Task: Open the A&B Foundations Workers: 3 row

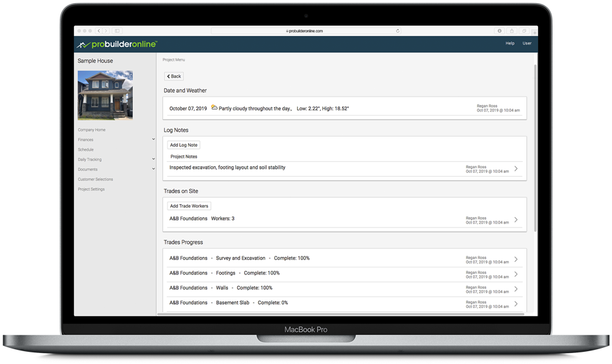Action: [x=344, y=220]
